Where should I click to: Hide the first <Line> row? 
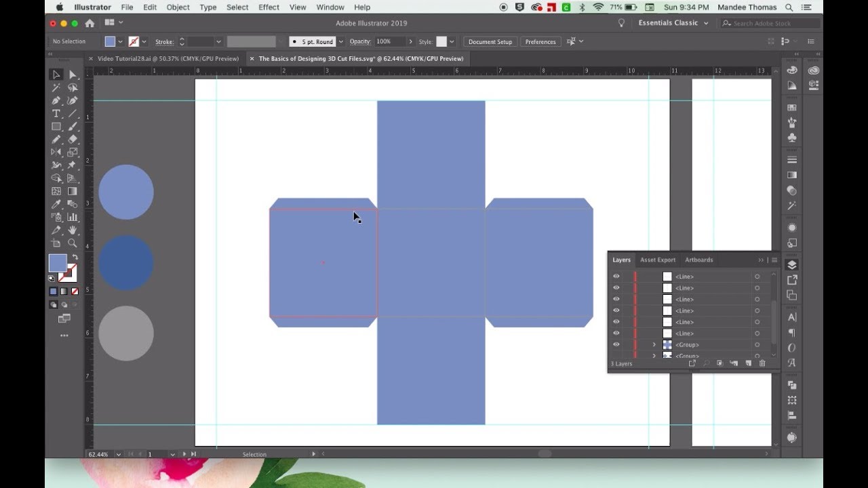point(616,277)
